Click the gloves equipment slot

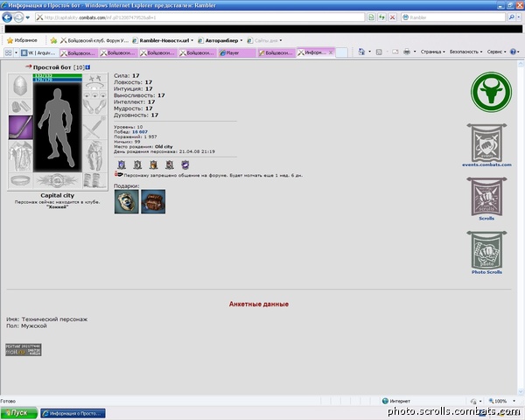[x=94, y=107]
